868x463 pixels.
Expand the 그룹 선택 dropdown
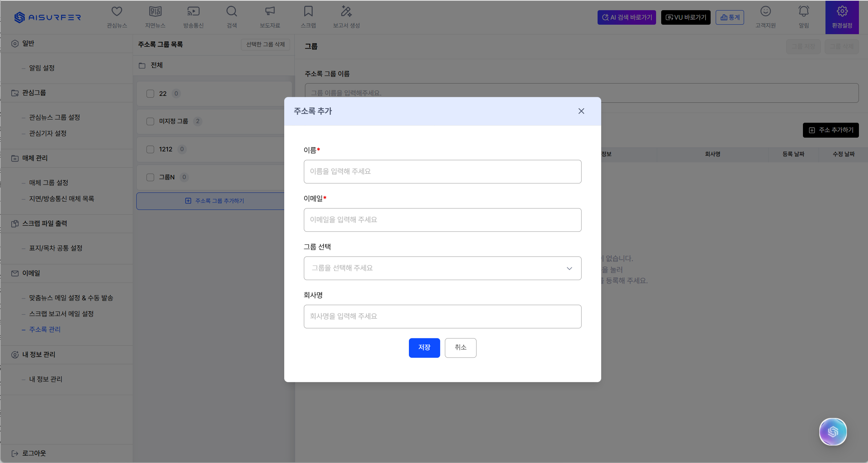pyautogui.click(x=442, y=268)
